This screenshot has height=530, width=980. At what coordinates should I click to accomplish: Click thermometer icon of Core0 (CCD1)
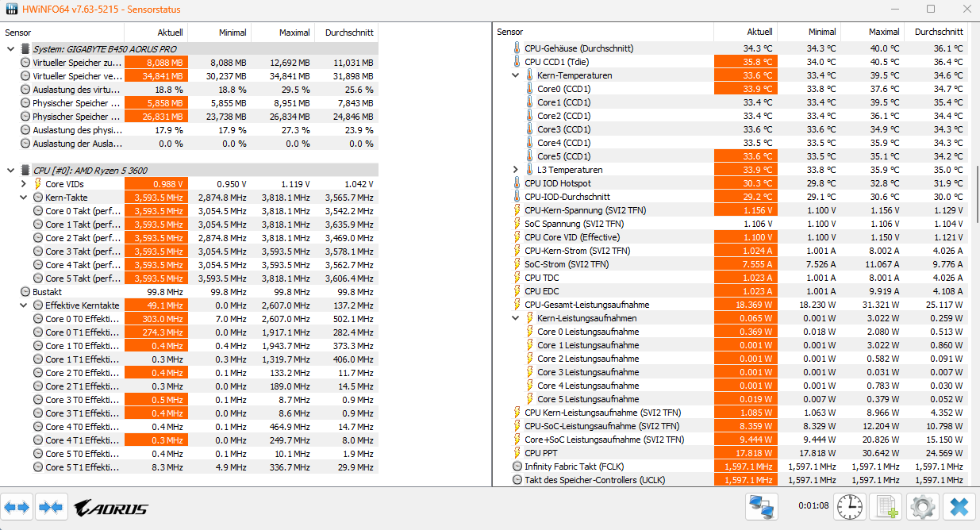530,89
